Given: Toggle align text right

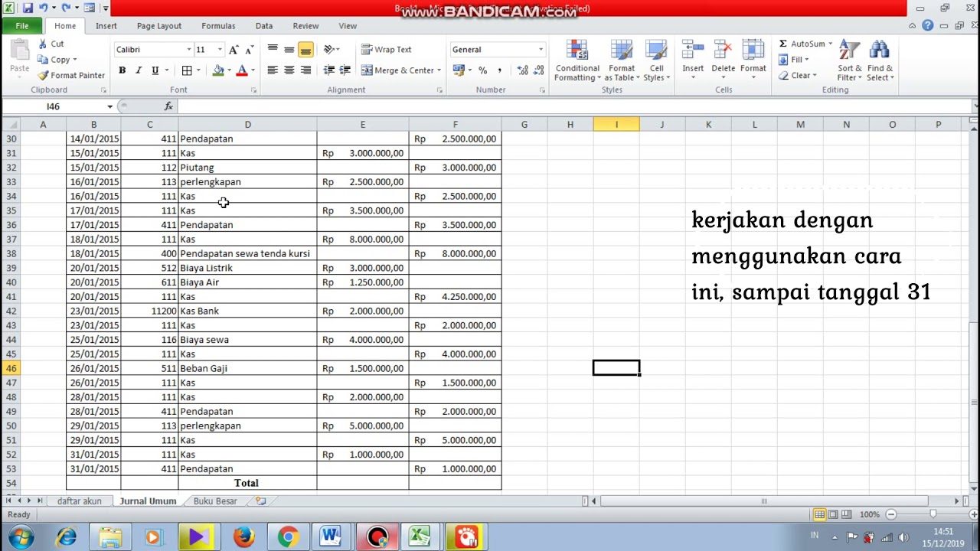Looking at the screenshot, I should click(305, 70).
